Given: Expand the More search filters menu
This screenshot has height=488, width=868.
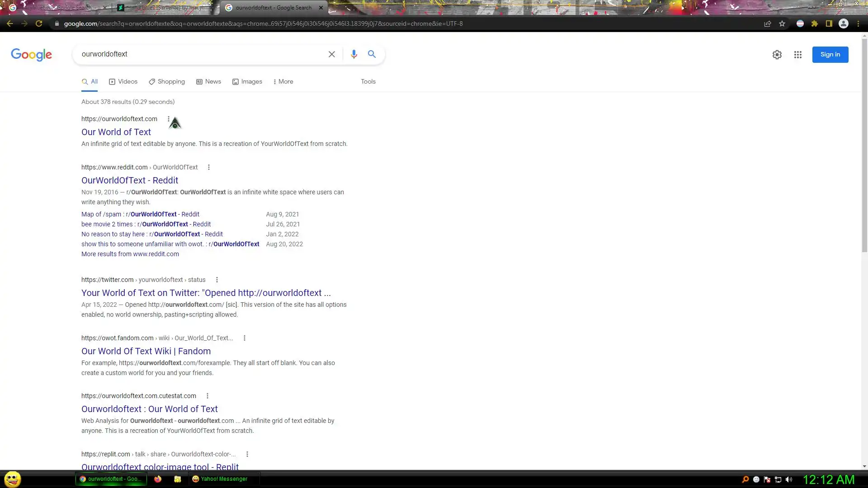Looking at the screenshot, I should pos(283,82).
